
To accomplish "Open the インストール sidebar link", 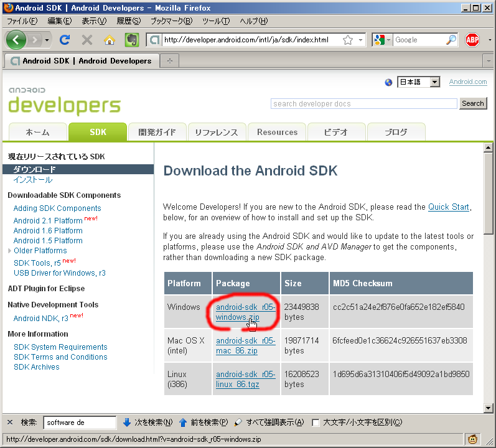I will pos(33,180).
